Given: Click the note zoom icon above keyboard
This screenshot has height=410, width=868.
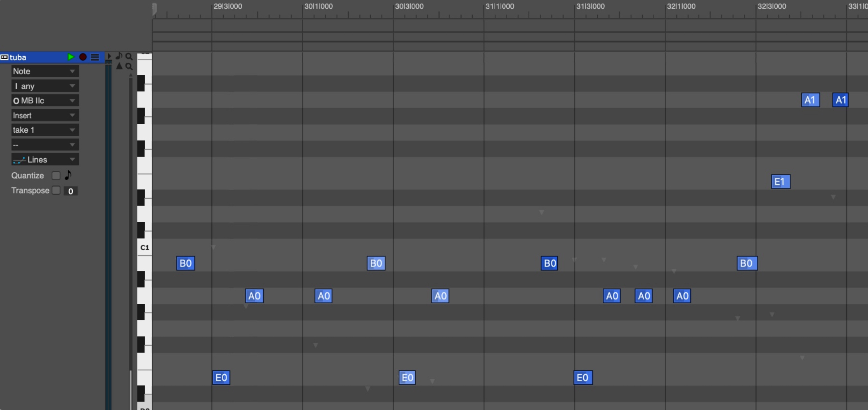Looking at the screenshot, I should pyautogui.click(x=119, y=56).
